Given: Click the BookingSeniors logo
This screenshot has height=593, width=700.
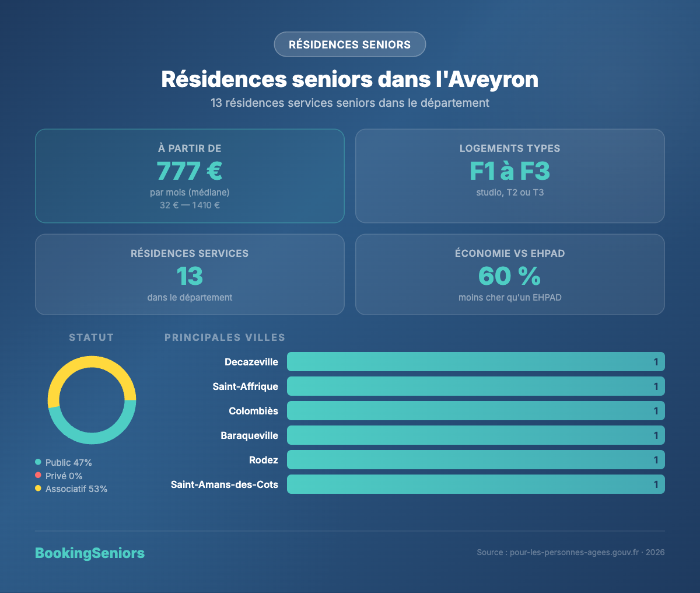Looking at the screenshot, I should (90, 553).
